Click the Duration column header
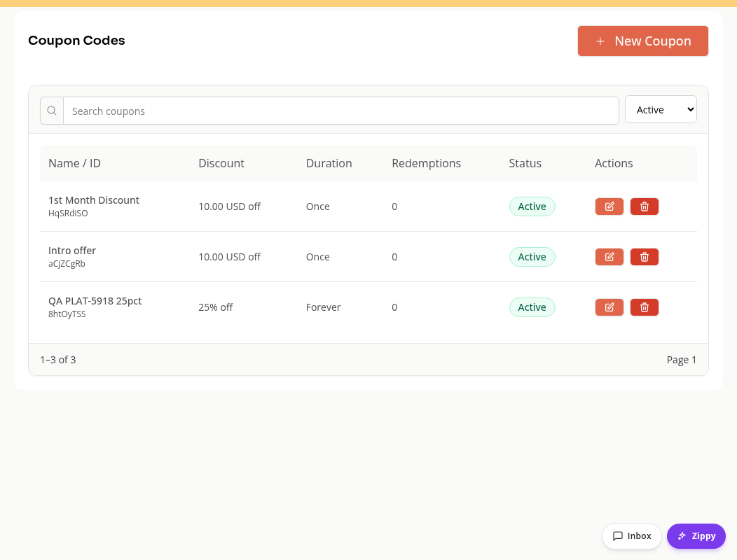Viewport: 737px width, 560px height. coord(329,163)
